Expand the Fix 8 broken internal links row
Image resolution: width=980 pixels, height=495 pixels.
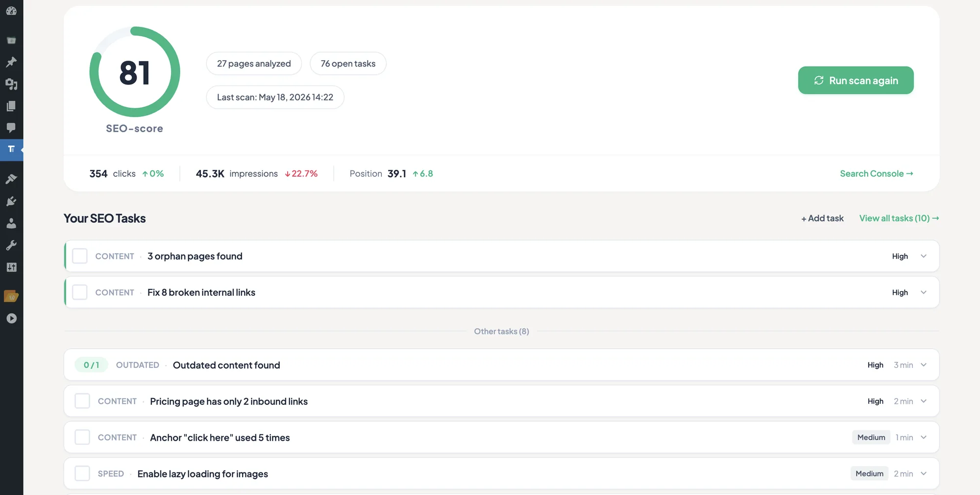(924, 292)
